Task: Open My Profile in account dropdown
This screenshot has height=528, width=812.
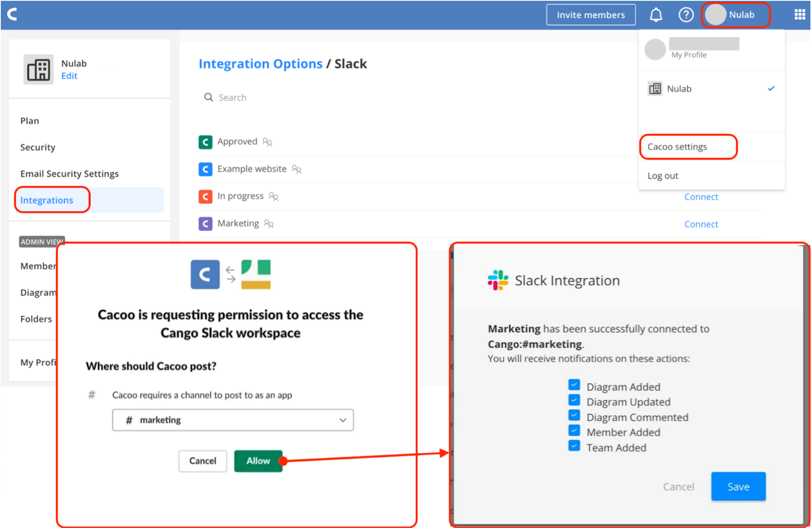Action: (689, 55)
